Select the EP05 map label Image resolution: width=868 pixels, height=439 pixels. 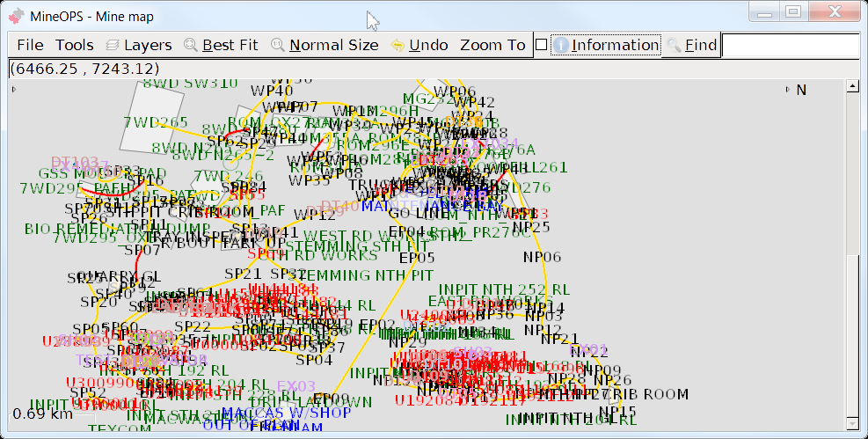tap(418, 258)
